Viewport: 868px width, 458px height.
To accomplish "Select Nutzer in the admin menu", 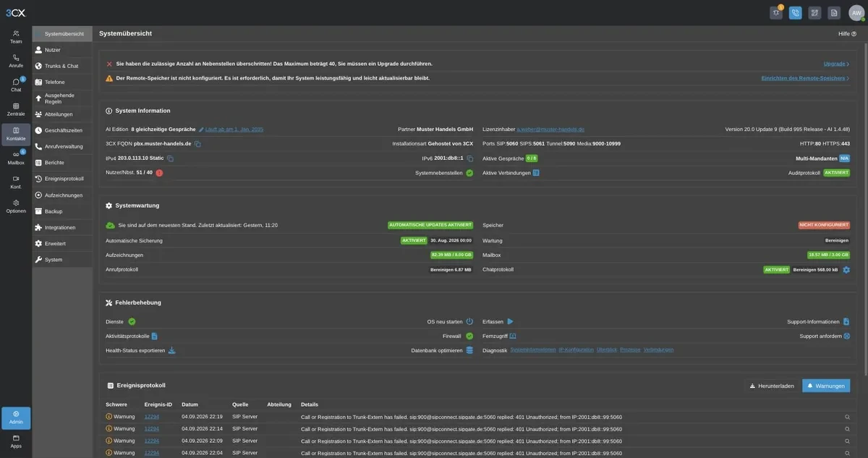I will 62,50.
